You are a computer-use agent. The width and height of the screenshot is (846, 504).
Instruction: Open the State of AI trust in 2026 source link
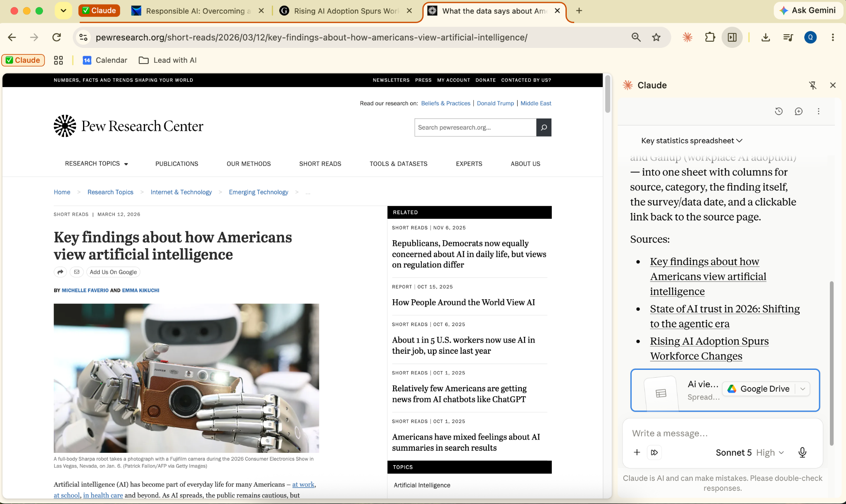pyautogui.click(x=725, y=316)
